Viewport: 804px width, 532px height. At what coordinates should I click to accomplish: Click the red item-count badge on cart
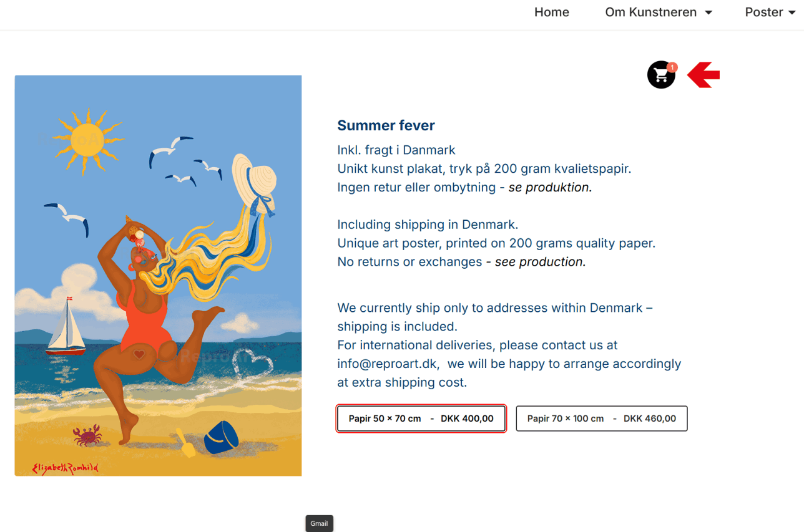pos(672,67)
